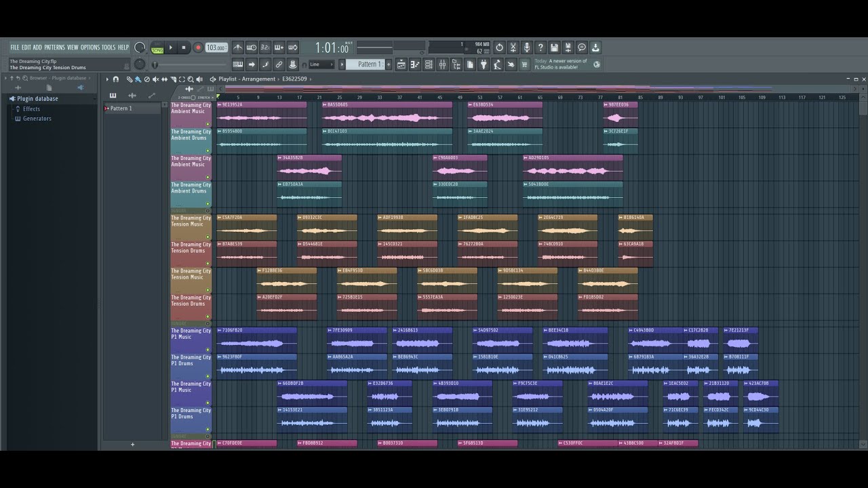
Task: Toggle loop recording icon
Action: point(293,47)
